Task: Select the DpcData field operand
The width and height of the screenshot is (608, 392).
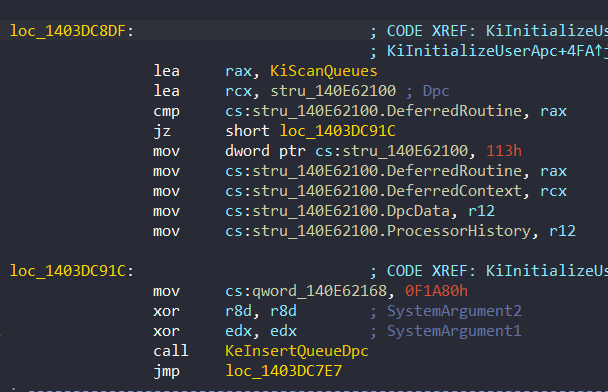Action: click(x=418, y=211)
